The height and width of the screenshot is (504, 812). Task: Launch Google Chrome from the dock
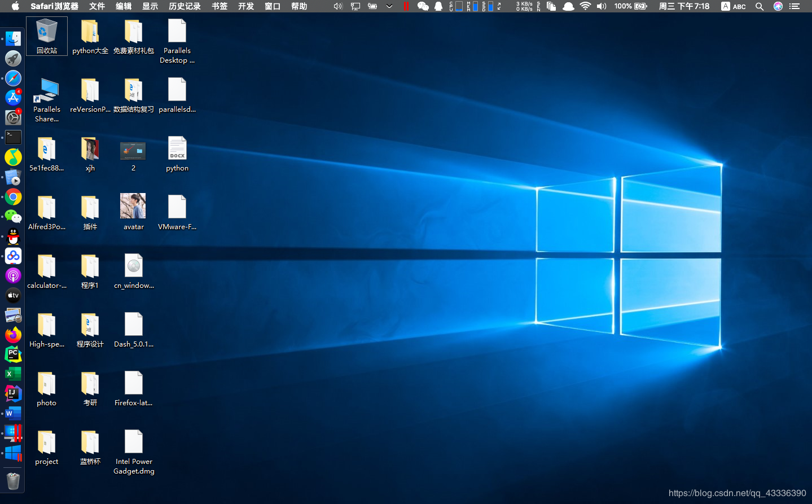(13, 196)
